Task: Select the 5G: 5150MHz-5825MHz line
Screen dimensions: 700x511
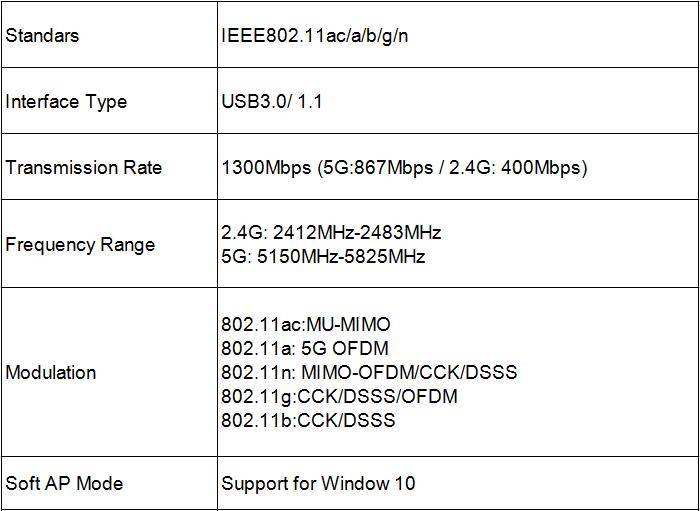Action: point(323,257)
